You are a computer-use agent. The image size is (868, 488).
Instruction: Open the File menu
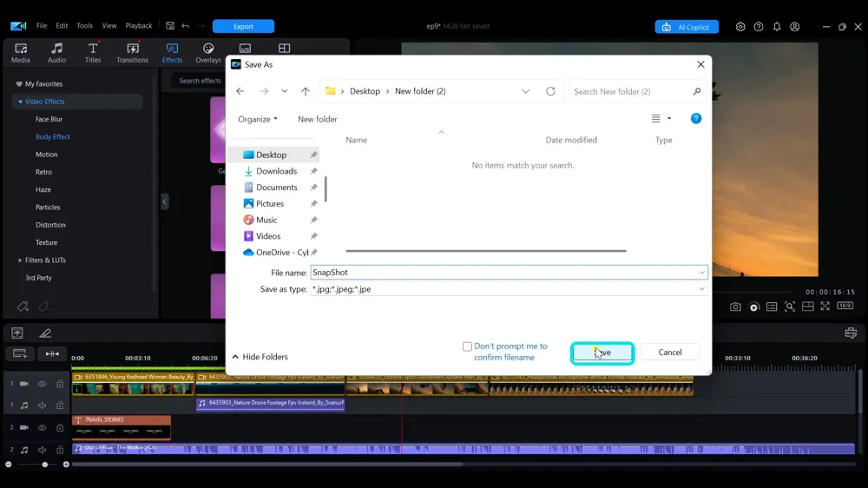42,26
